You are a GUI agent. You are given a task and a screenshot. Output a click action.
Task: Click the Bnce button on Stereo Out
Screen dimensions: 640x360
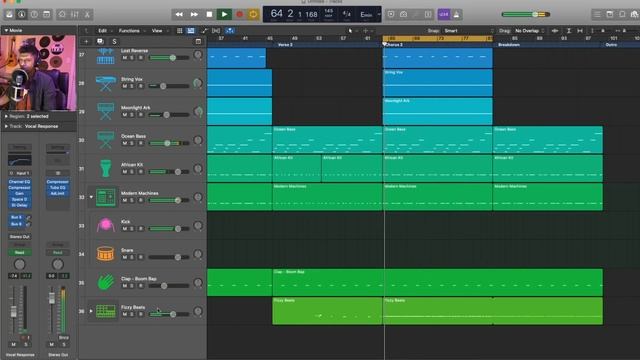tap(64, 338)
